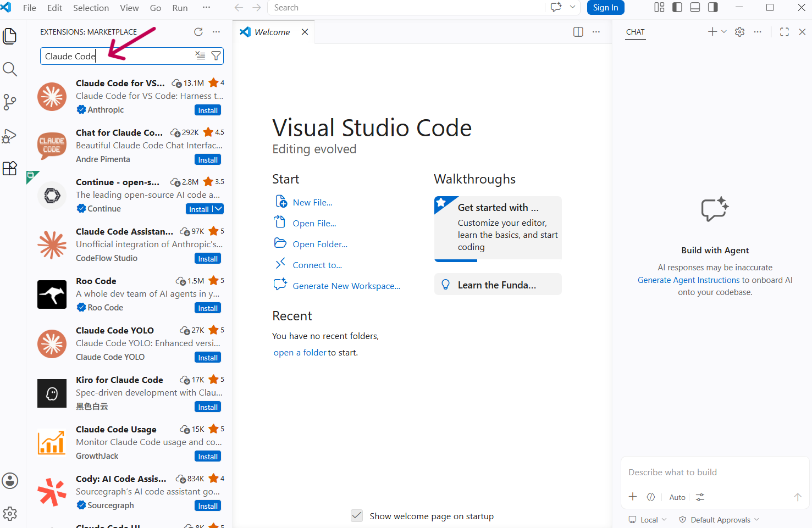Click Generate Agent Instructions link
Image resolution: width=812 pixels, height=528 pixels.
[689, 280]
